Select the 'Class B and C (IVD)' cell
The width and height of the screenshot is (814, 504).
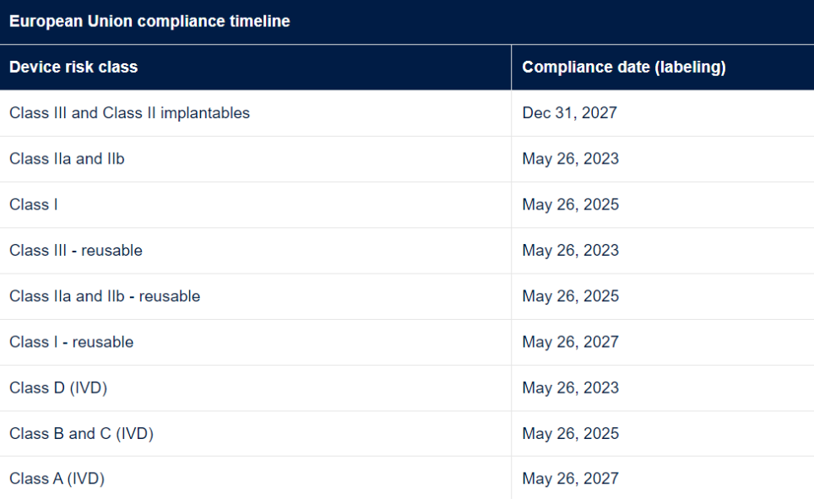81,434
